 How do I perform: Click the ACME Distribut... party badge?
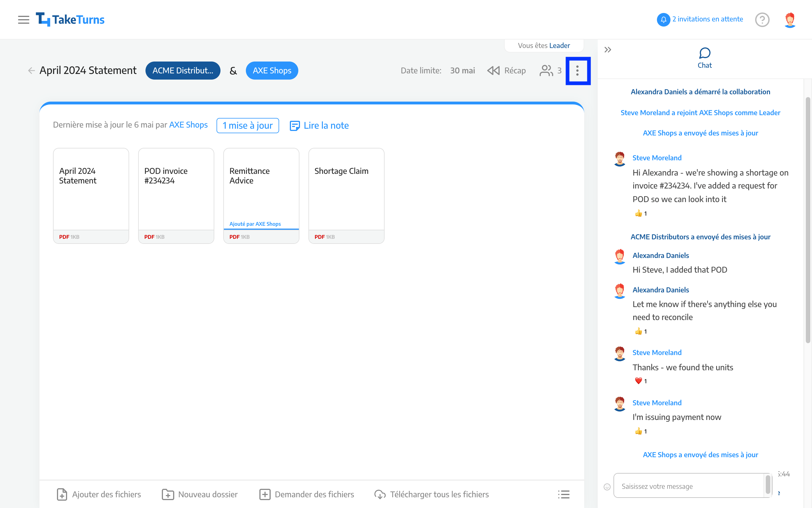(183, 71)
